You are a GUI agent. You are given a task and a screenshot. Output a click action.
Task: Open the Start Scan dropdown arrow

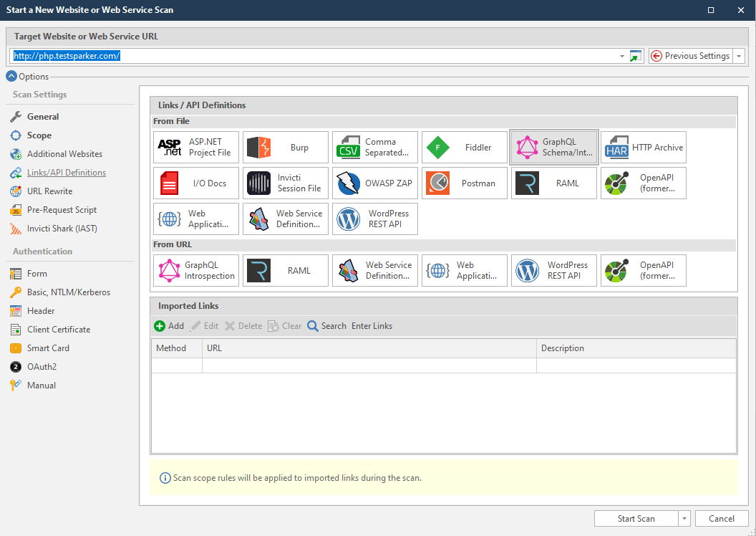[x=684, y=518]
